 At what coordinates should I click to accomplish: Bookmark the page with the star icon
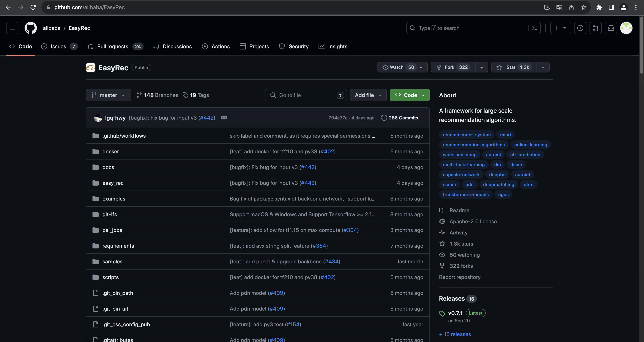click(584, 7)
